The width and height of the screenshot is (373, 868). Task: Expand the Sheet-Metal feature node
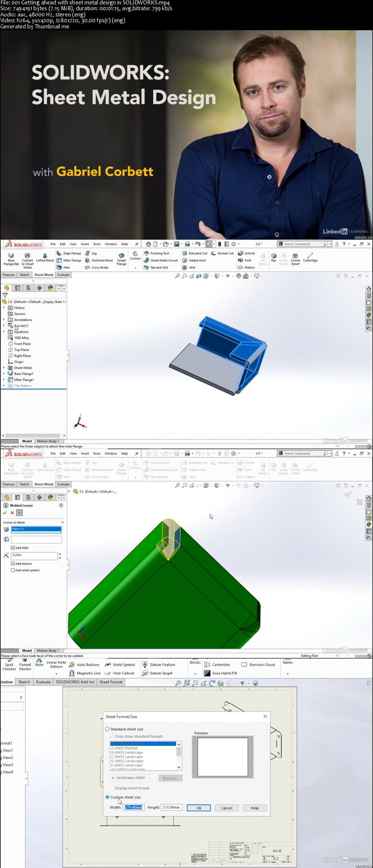[x=4, y=367]
